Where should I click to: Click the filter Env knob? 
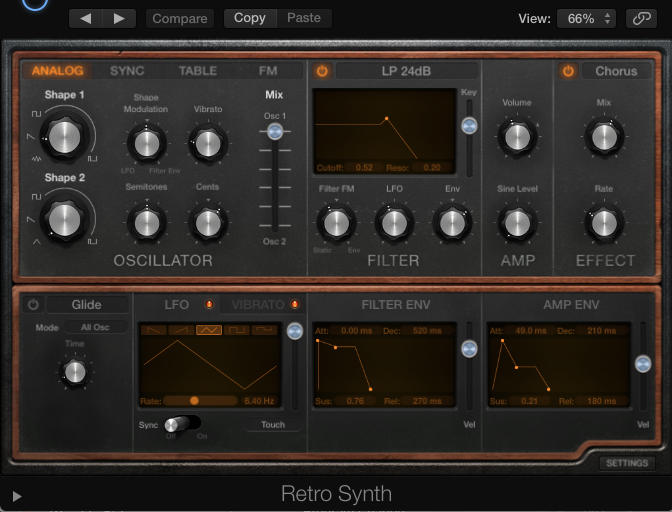452,223
